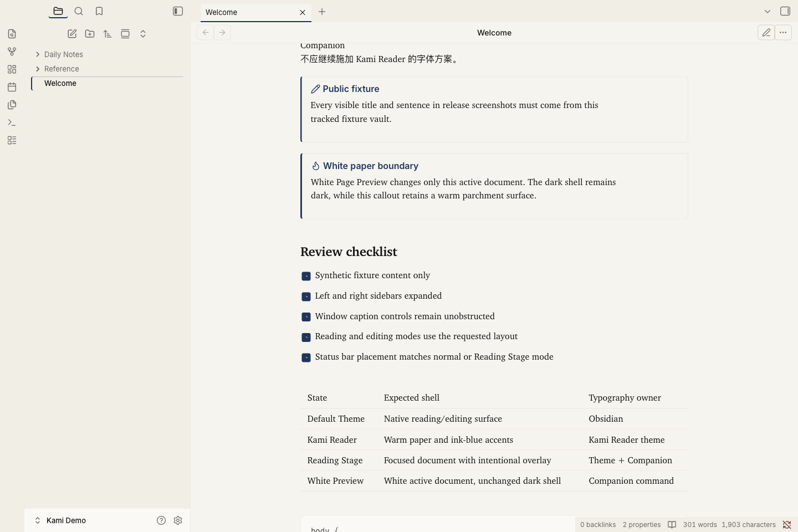Viewport: 798px width, 532px height.
Task: Create new canvas from ribbon icon
Action: pyautogui.click(x=12, y=69)
